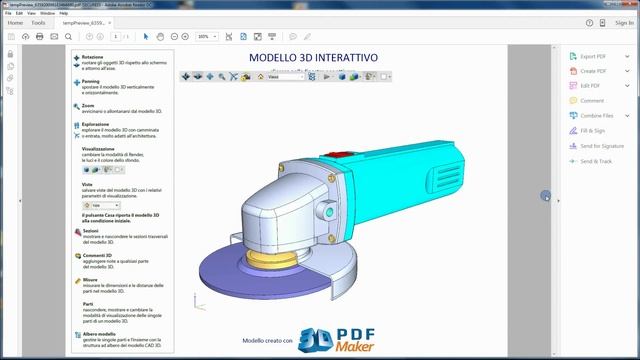Pick the highlighter pen tool
The height and width of the screenshot is (360, 640).
click(x=307, y=37)
